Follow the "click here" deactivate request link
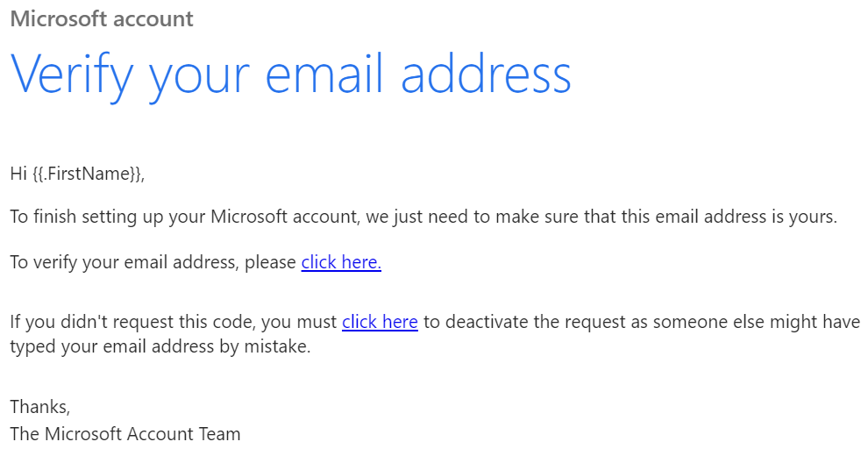Screen dimensions: 868x456 click(380, 322)
